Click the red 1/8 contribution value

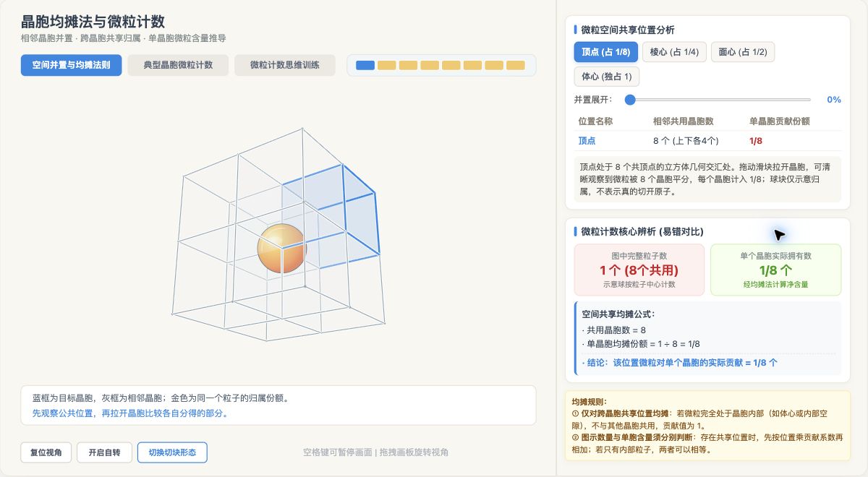point(757,141)
